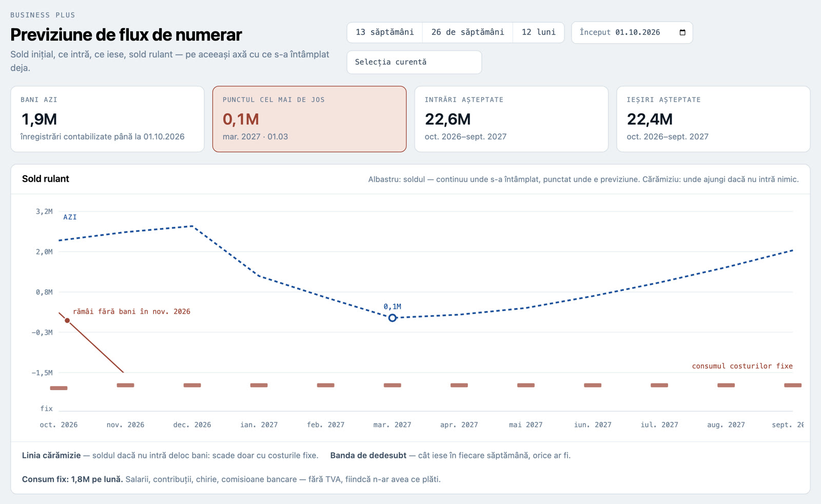
Task: Open the Intrări așteptate 22,6M card
Action: point(511,119)
